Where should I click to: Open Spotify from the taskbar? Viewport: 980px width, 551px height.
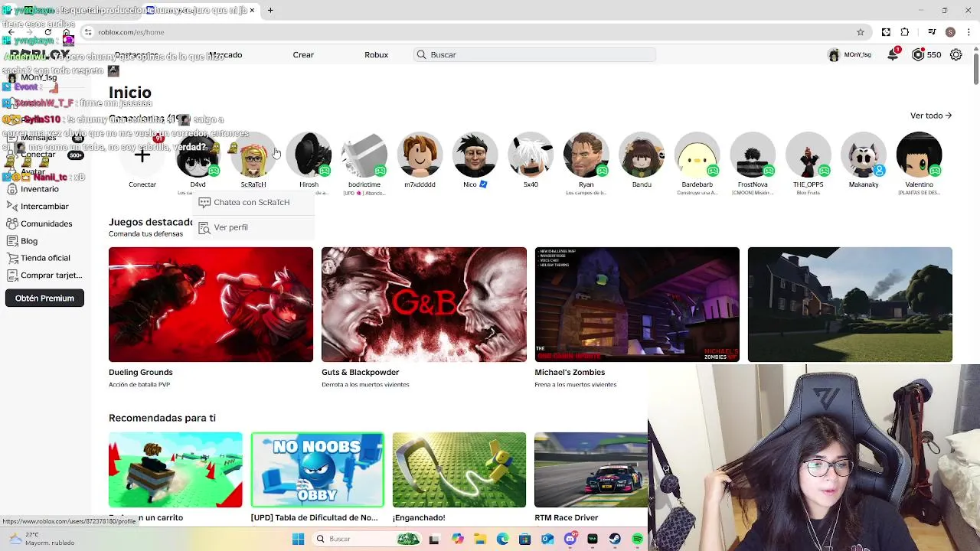[637, 539]
